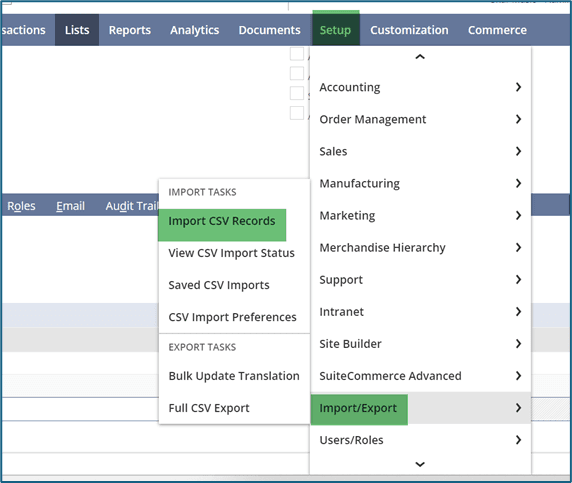The width and height of the screenshot is (572, 483).
Task: Click the arrow next to Accounting
Action: click(518, 87)
